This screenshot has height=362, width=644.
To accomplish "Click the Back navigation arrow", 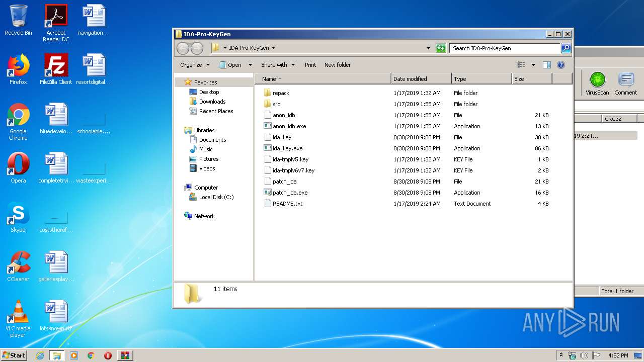I will click(x=183, y=48).
